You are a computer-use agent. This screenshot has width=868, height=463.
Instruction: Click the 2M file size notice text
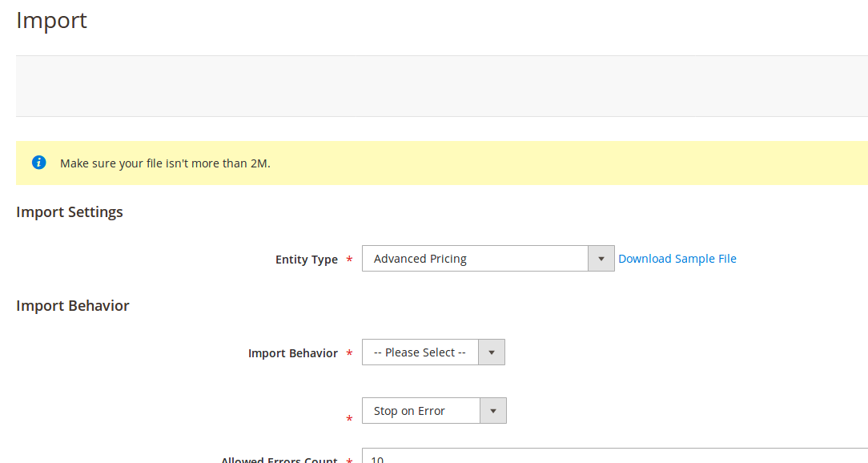click(165, 163)
